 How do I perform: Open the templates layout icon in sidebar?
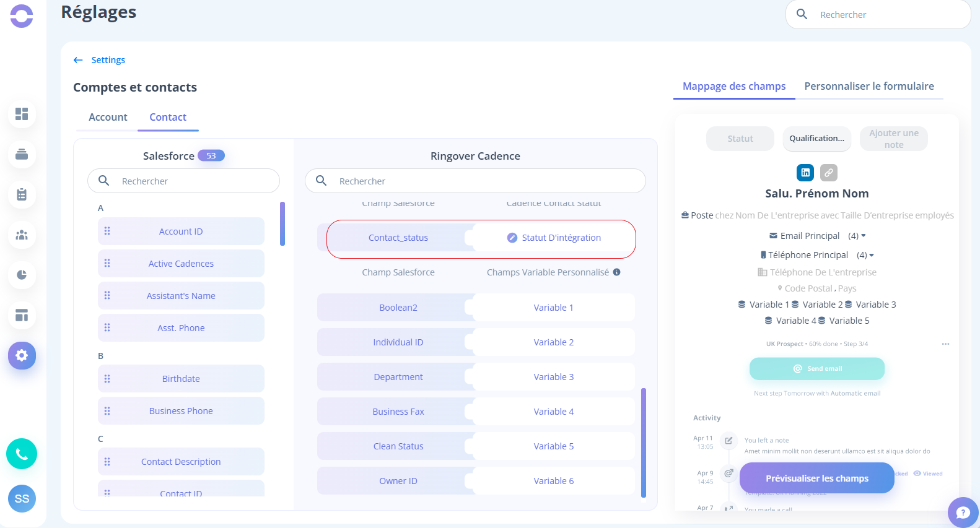click(22, 315)
